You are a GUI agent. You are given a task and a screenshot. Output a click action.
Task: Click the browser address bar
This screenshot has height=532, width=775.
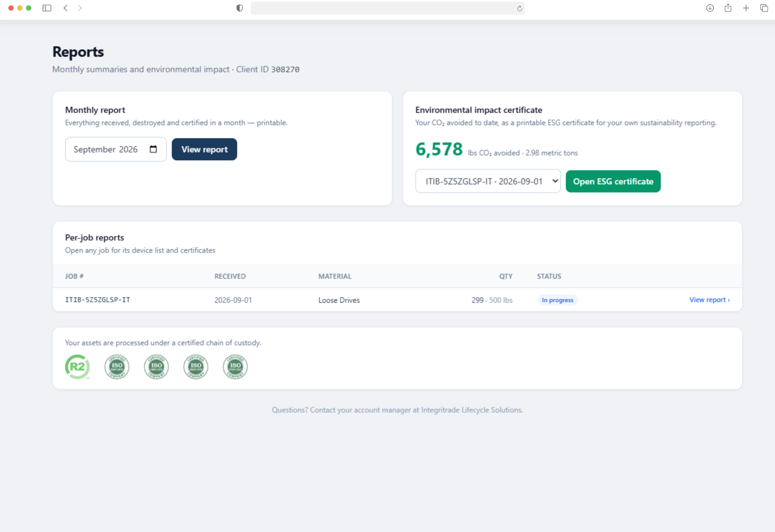(387, 8)
